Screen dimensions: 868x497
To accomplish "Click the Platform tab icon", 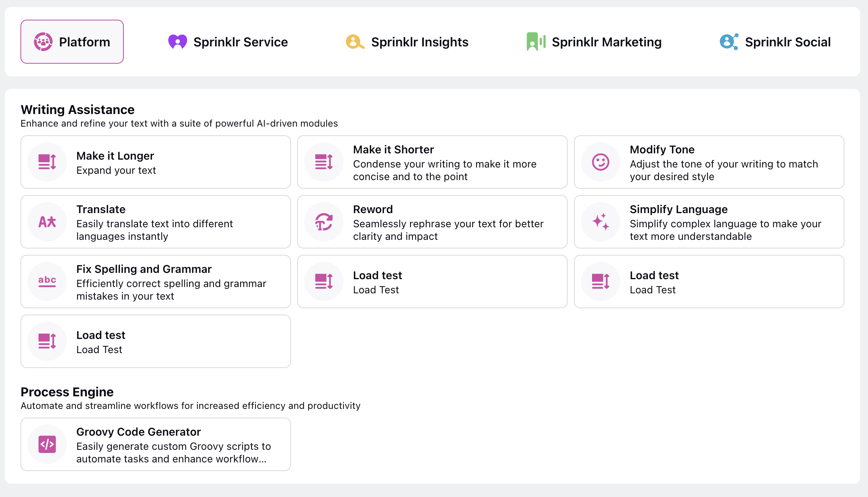I will (x=43, y=42).
